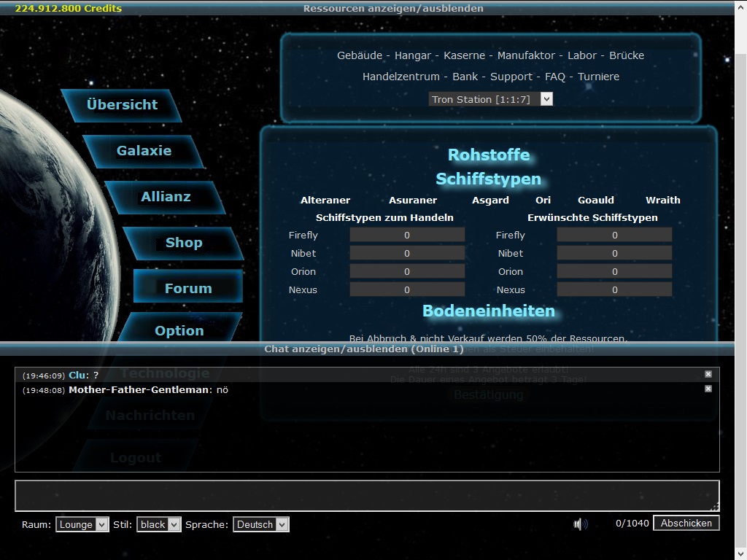Select the Shop menu button
Image resolution: width=747 pixels, height=560 pixels.
pyautogui.click(x=184, y=243)
